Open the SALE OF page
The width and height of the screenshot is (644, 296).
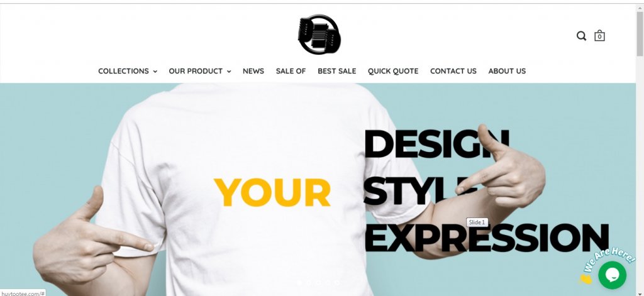point(291,71)
